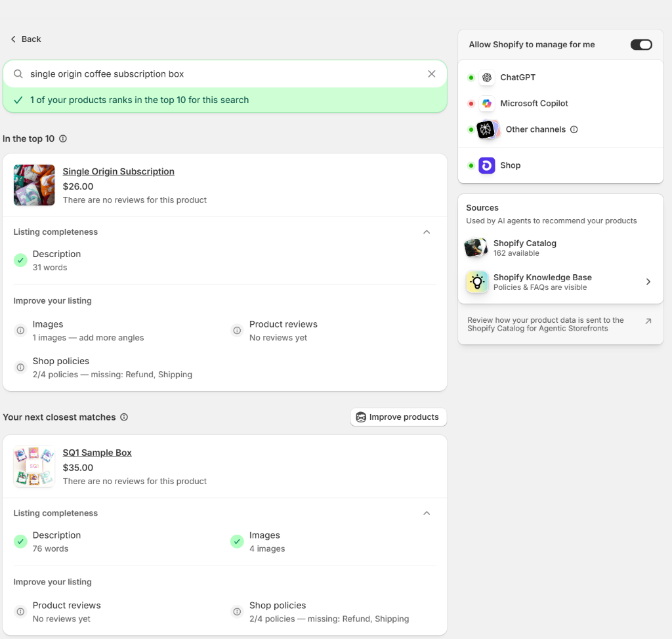Click into the coffee subscription search field
672x639 pixels.
(225, 73)
